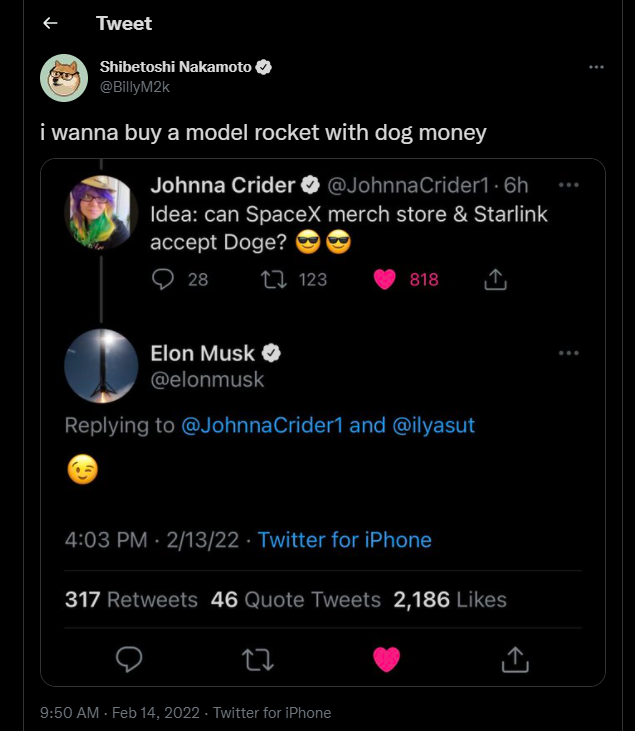635x731 pixels.
Task: Open Shibetoshi Nakamoto's more options menu
Action: click(596, 67)
